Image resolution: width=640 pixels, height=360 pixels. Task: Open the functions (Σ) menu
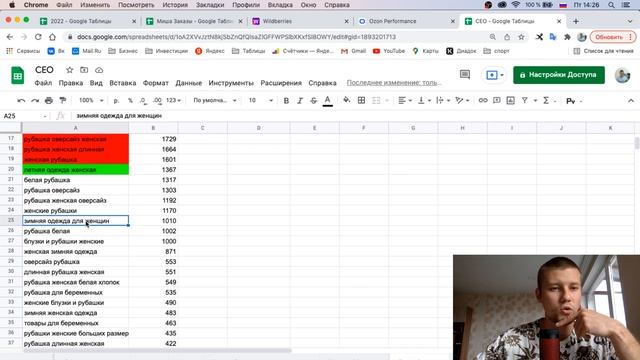(x=546, y=100)
